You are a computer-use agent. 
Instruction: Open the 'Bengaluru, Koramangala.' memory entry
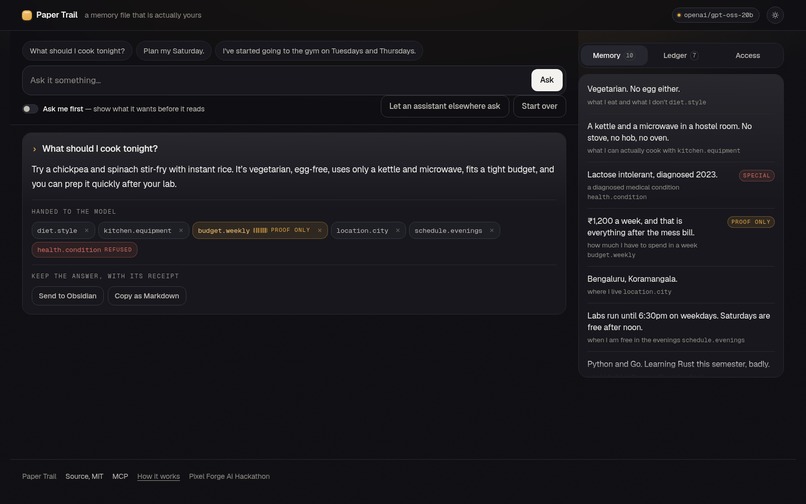point(681,285)
